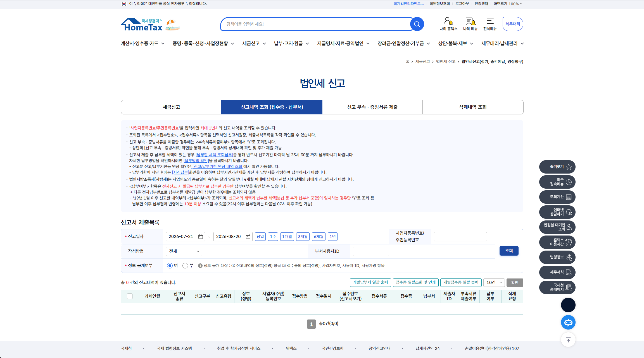This screenshot has height=358, width=644.
Task: Open the 작성방법 전체 dropdown
Action: 184,251
